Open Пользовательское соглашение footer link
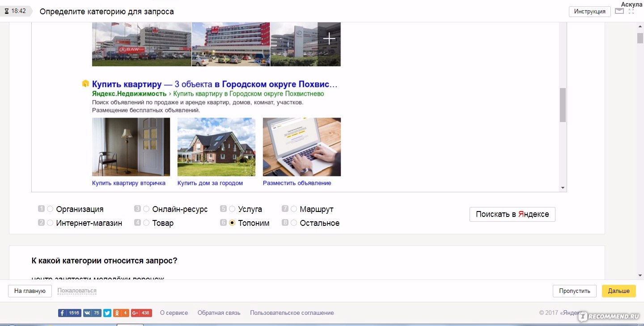Screen dimensions: 644x326 click(292, 313)
